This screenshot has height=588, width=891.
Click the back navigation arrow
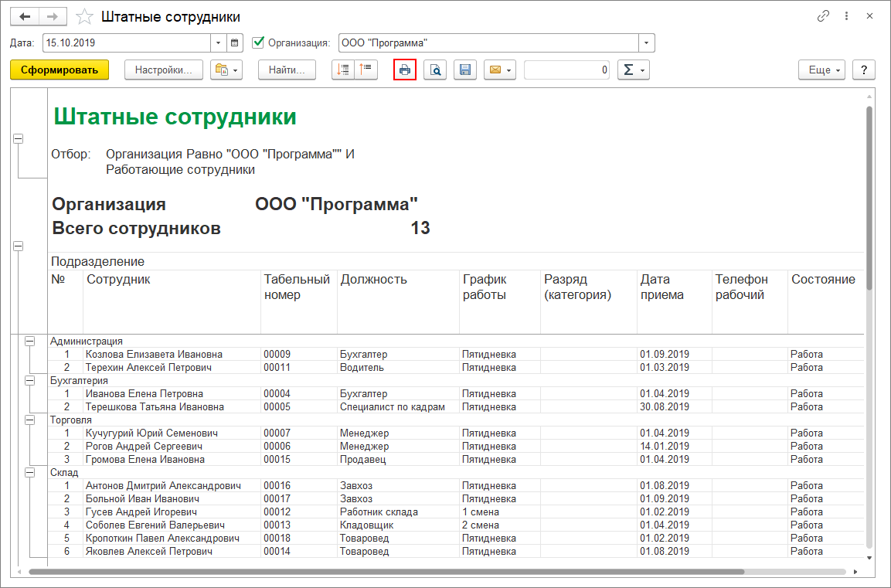(25, 16)
